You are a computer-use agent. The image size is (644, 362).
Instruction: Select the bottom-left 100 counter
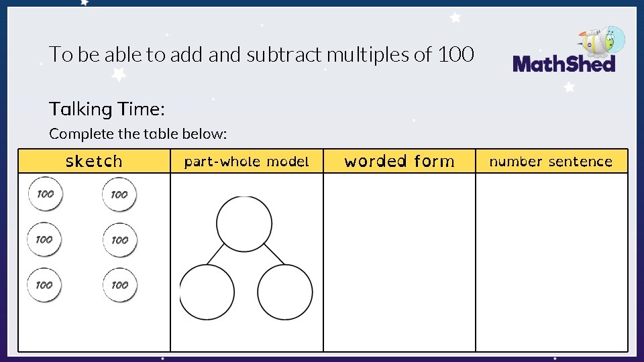tap(44, 285)
